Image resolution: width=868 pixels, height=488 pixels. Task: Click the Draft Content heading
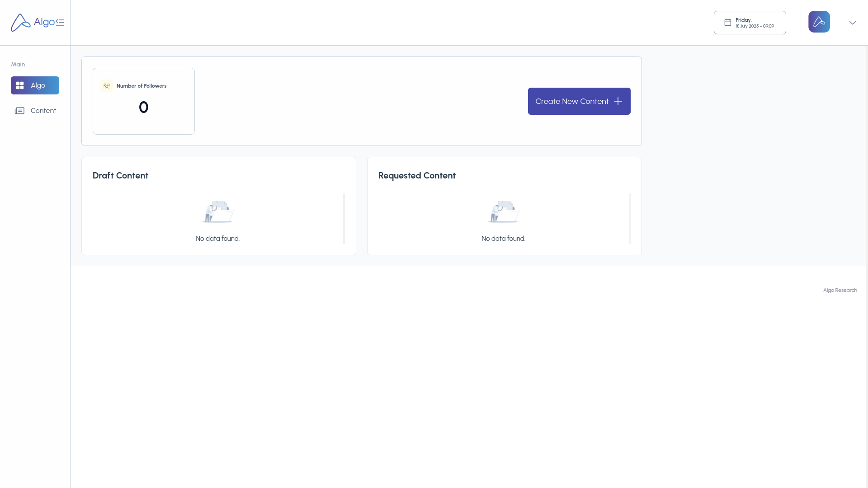point(120,176)
